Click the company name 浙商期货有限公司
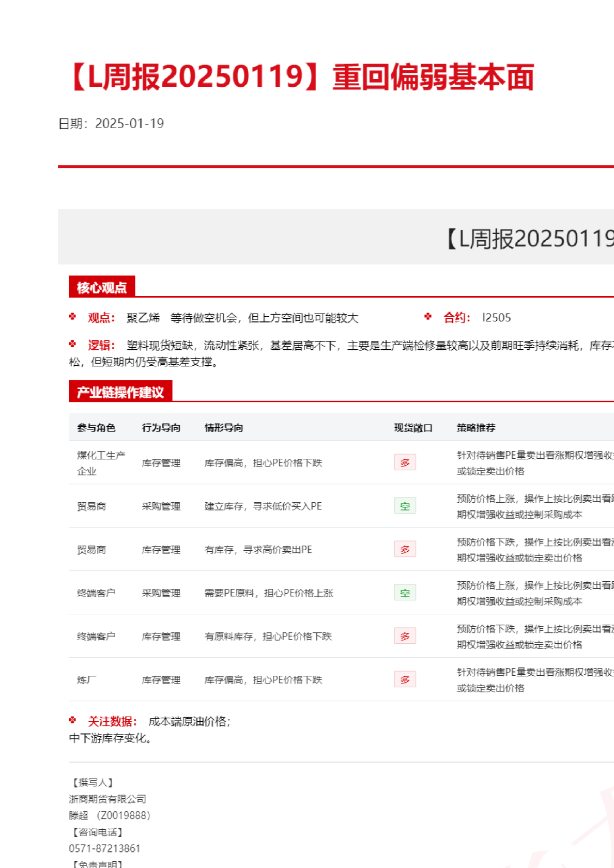The image size is (614, 868). [x=108, y=799]
